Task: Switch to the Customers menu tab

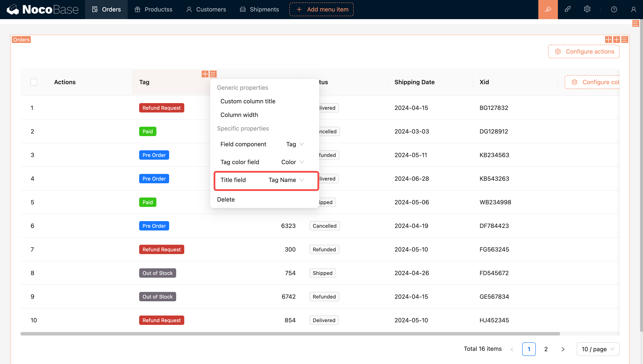Action: [206, 9]
